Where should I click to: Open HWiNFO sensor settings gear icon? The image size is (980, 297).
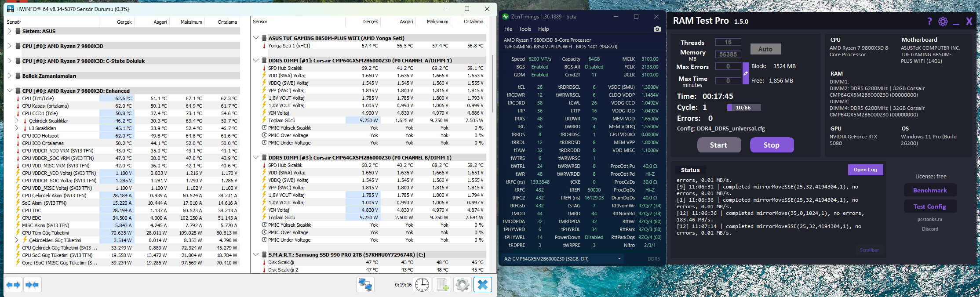(x=463, y=285)
